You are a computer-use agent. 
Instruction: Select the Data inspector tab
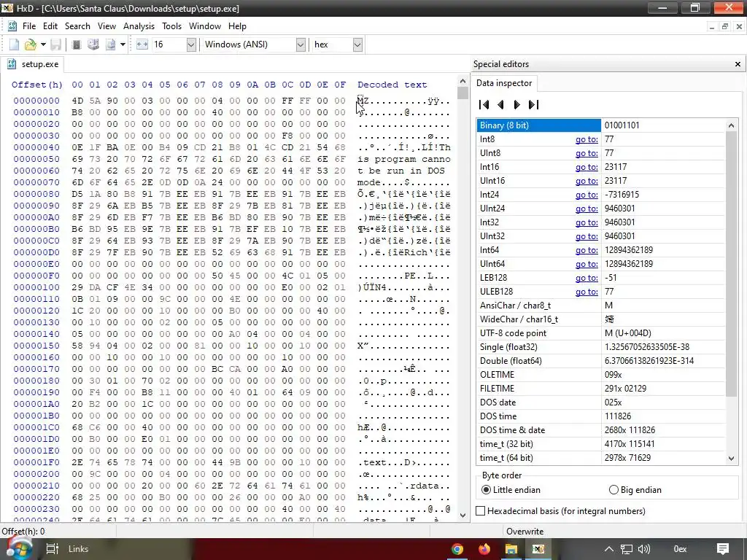tap(504, 83)
